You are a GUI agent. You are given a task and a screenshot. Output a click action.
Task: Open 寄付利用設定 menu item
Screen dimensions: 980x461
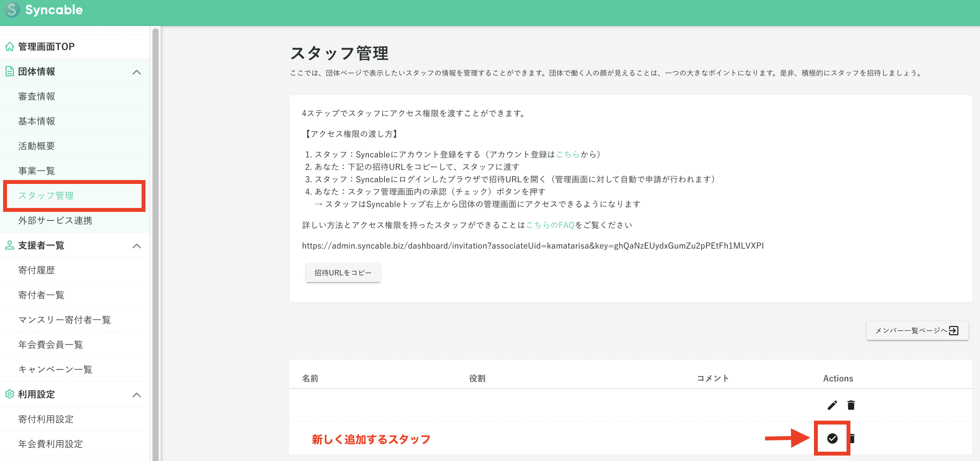click(74, 419)
